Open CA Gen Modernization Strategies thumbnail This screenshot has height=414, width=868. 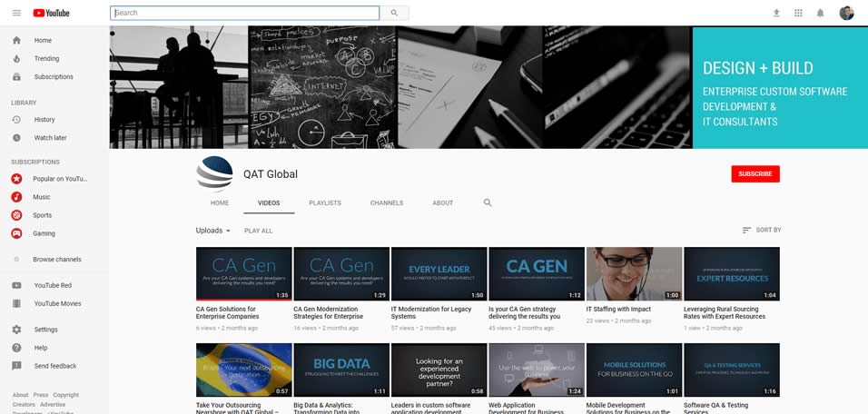tap(341, 274)
